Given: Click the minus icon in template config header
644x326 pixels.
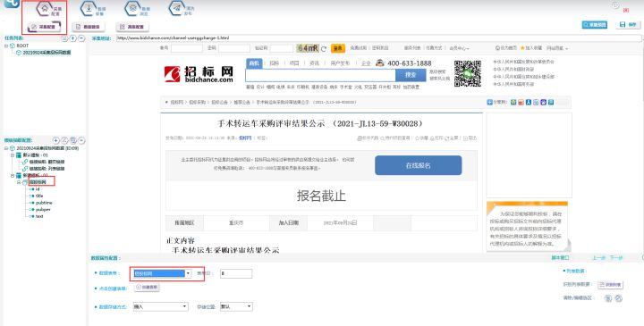Looking at the screenshot, I should (x=81, y=140).
